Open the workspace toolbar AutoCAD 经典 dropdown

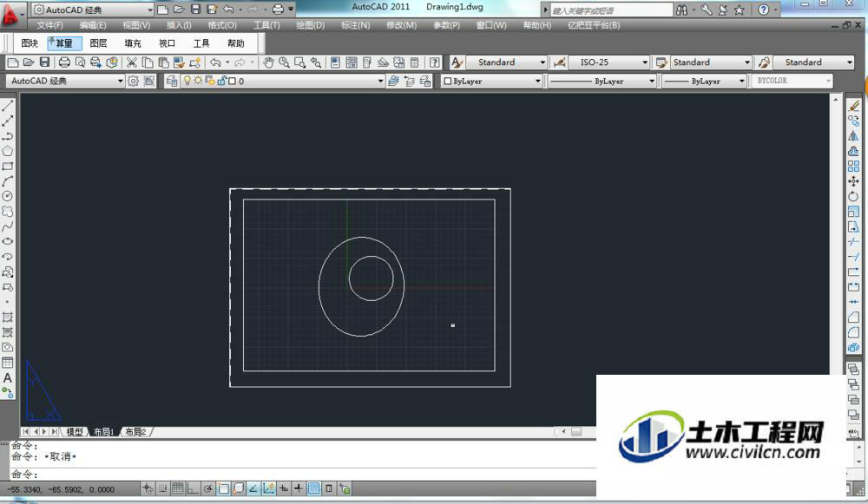point(65,82)
